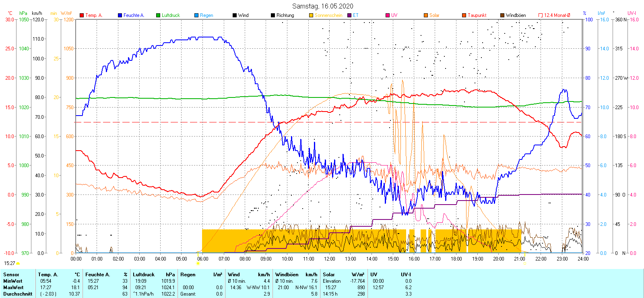This screenshot has height=298, width=644.
Task: Click the 'Taupunkt' legend label
Action: 477,15
